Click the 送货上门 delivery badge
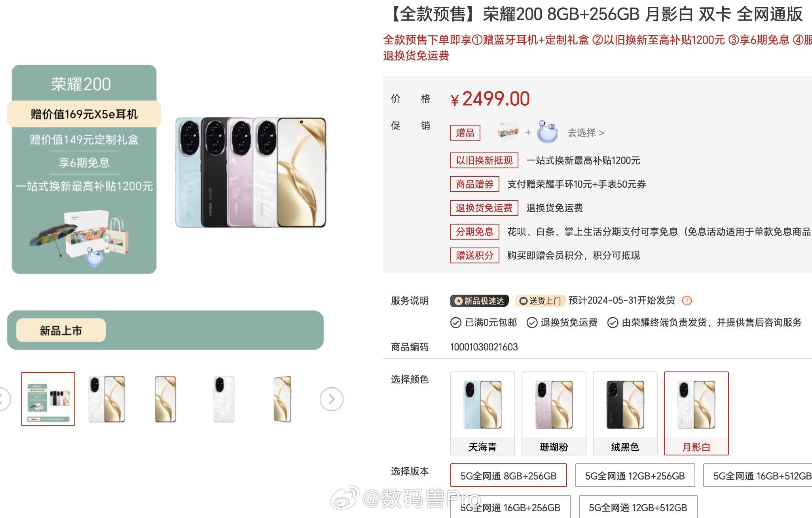812x518 pixels. pyautogui.click(x=540, y=301)
